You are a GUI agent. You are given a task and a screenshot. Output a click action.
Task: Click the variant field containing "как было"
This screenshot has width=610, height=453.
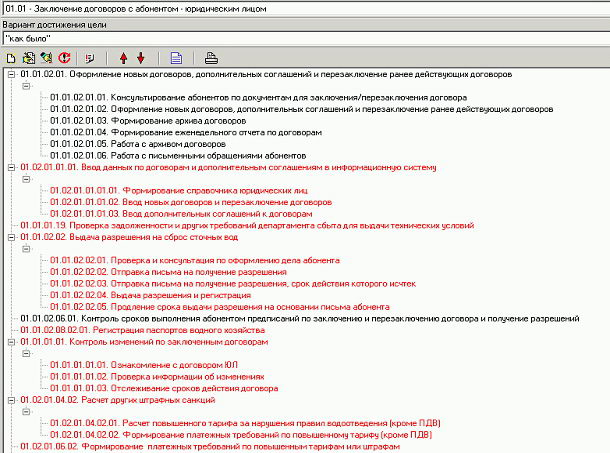click(306, 39)
